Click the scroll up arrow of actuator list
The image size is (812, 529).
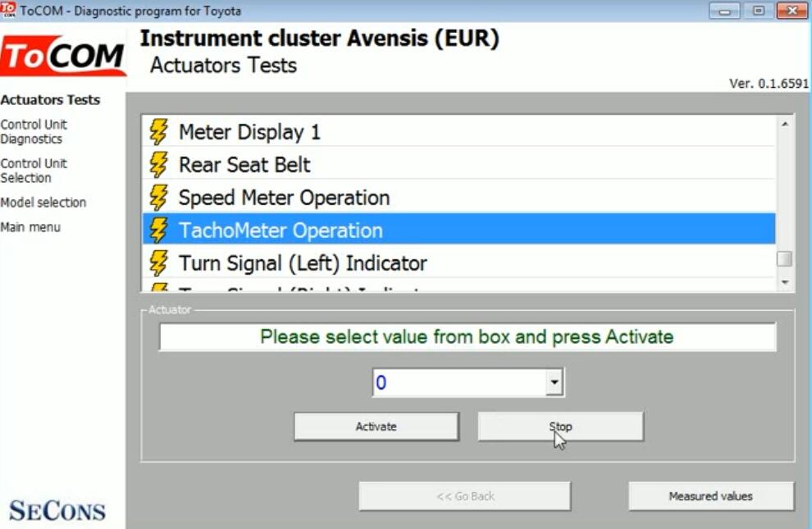[785, 124]
